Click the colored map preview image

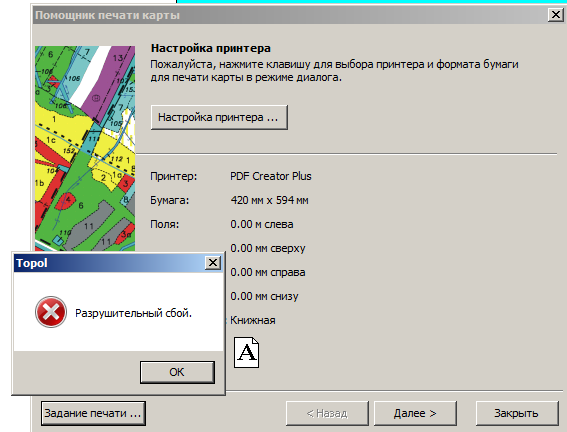[x=85, y=148]
